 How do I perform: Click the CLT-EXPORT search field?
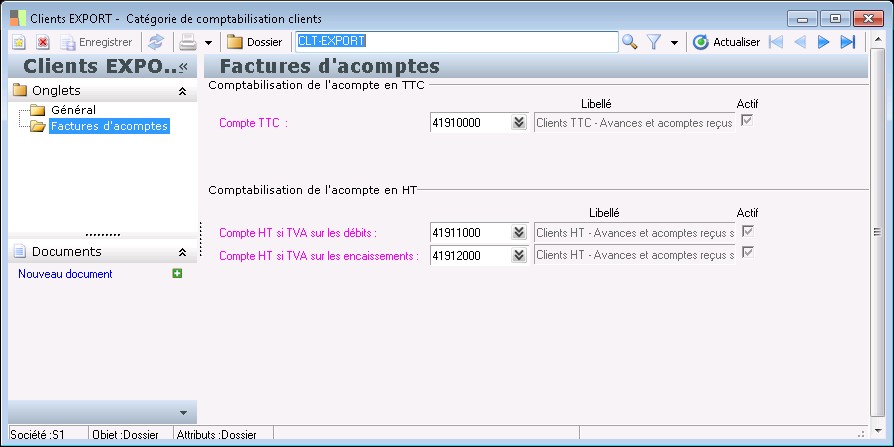[x=456, y=42]
